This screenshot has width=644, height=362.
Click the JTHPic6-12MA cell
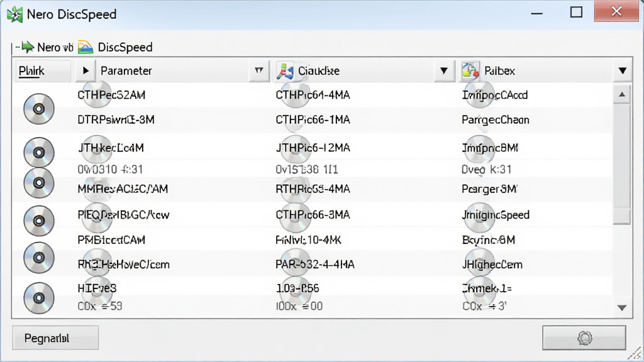pyautogui.click(x=313, y=148)
